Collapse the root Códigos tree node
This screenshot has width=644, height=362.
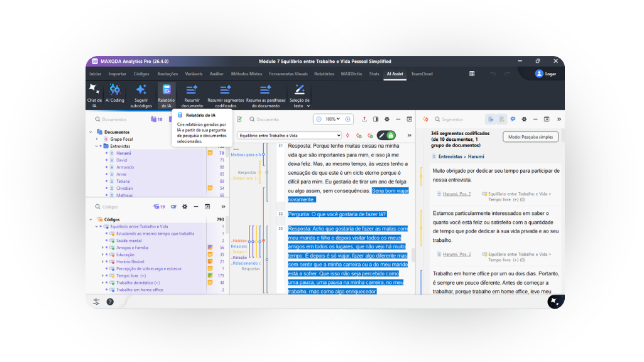coord(90,219)
